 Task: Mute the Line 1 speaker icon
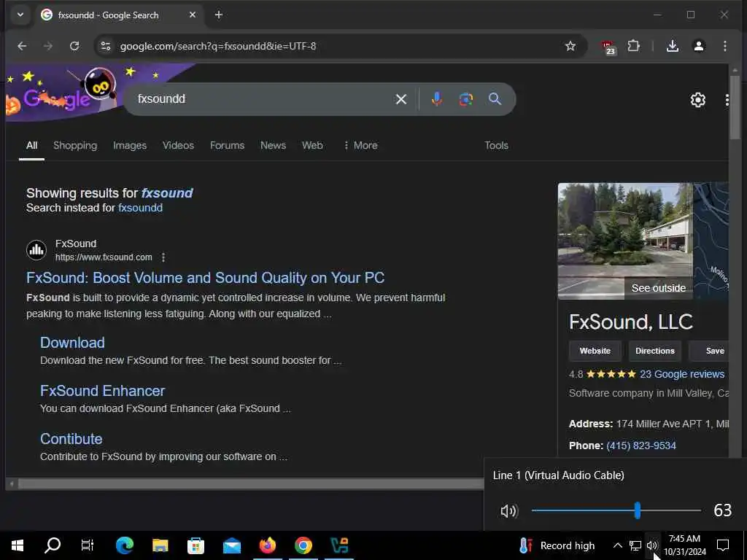[x=508, y=511]
